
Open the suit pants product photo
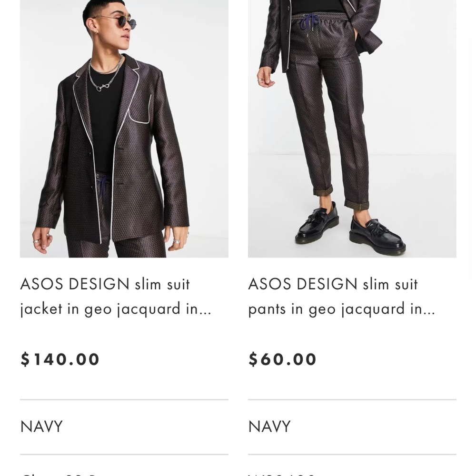click(352, 129)
